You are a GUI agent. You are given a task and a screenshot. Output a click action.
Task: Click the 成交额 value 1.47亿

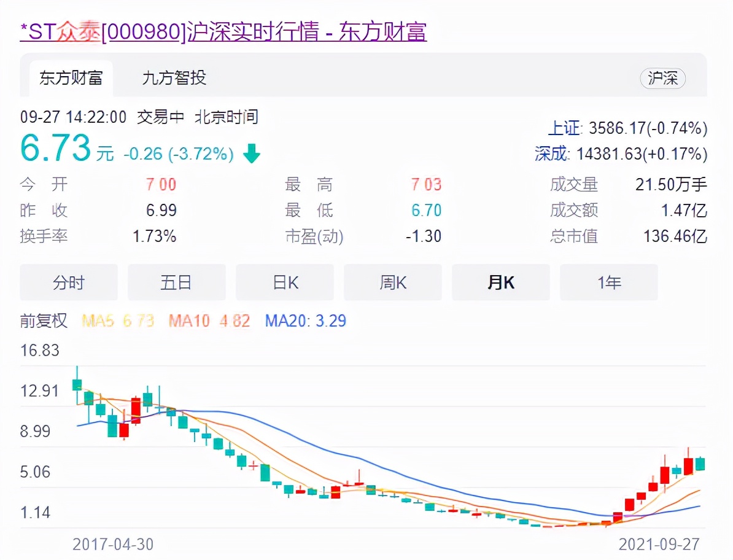point(683,211)
